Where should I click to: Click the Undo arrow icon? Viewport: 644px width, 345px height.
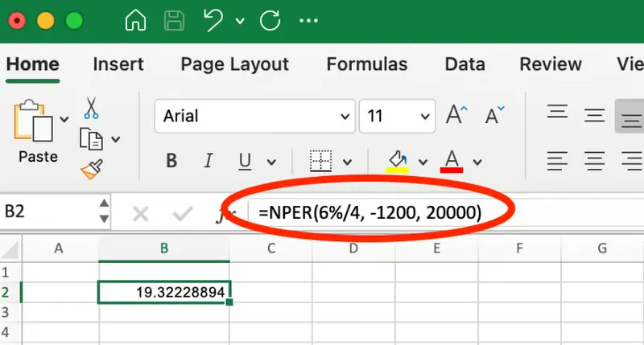(213, 21)
